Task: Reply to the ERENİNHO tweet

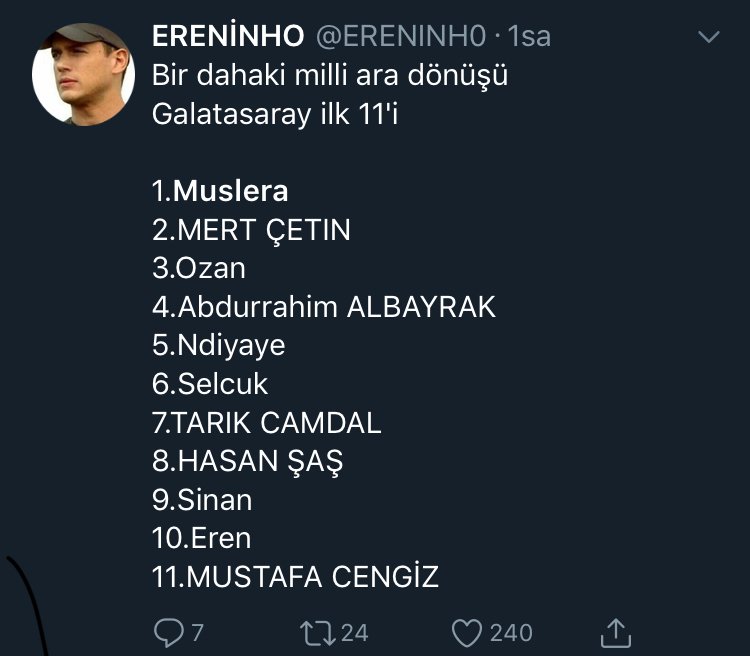Action: 166,632
